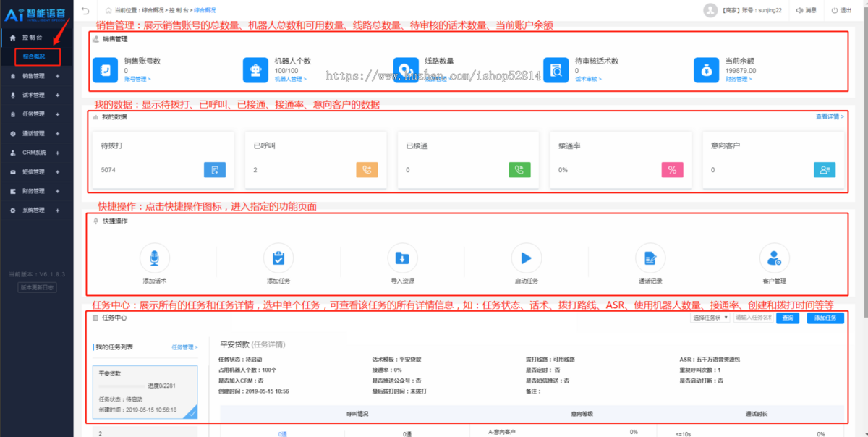Click 启动任务 play icon
The image size is (868, 437).
tap(527, 258)
